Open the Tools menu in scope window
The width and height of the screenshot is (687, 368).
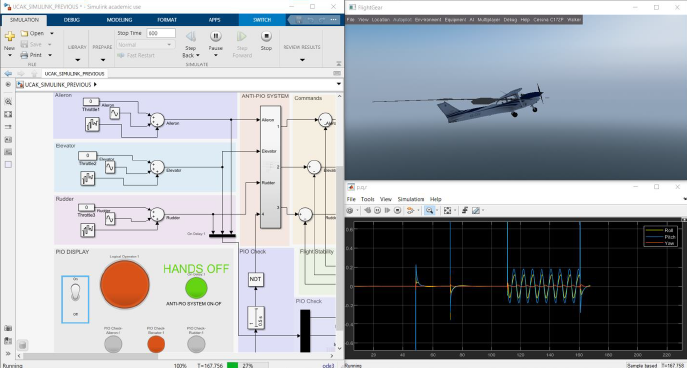(x=368, y=199)
